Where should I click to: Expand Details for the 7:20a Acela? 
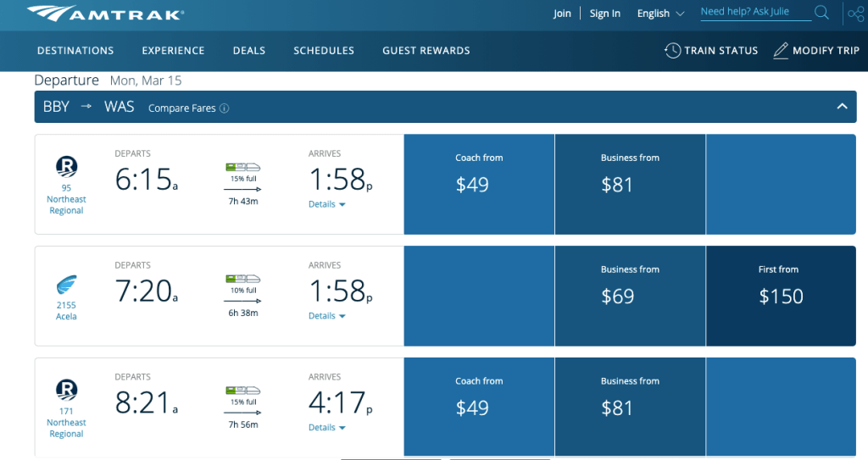pyautogui.click(x=327, y=316)
